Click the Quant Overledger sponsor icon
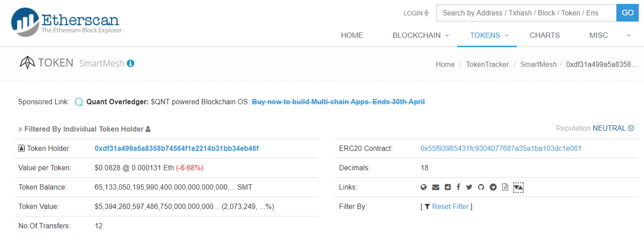This screenshot has width=644, height=245. click(x=79, y=102)
